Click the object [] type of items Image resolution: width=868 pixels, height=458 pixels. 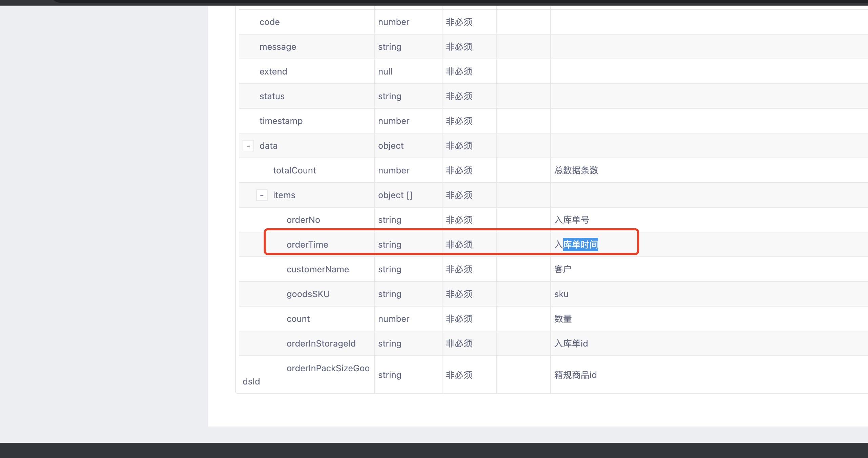(x=395, y=195)
